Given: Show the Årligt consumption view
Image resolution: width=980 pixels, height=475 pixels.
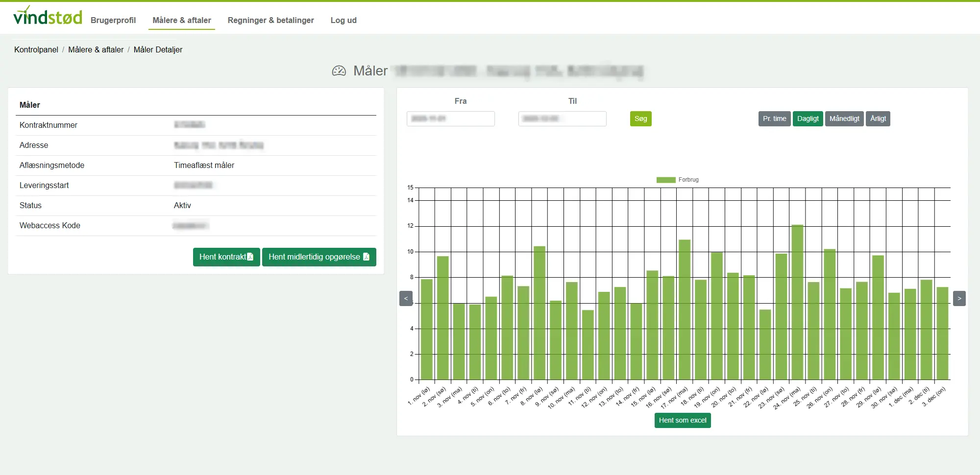Looking at the screenshot, I should pos(878,119).
